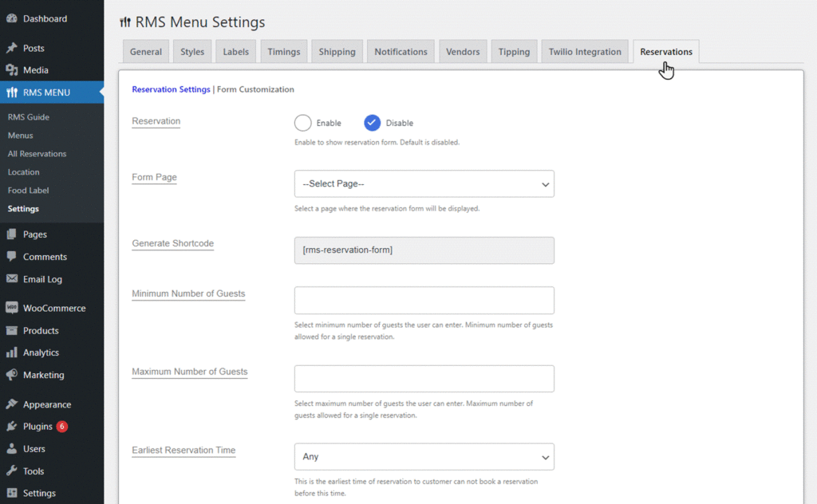Click the Email Log envelope icon

(11, 278)
